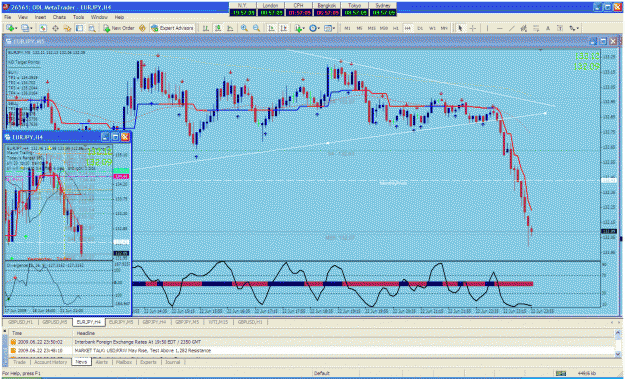This screenshot has height=379, width=625.
Task: Select the Text Label 'T' tool
Action: (560, 28)
